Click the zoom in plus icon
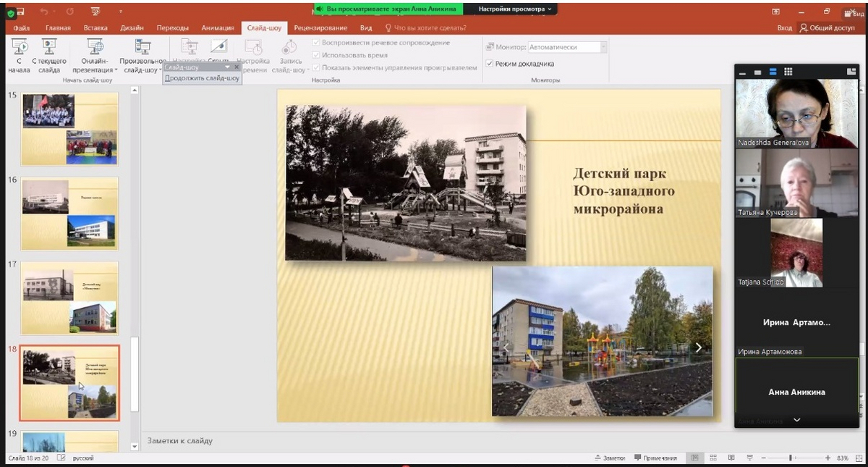 828,458
